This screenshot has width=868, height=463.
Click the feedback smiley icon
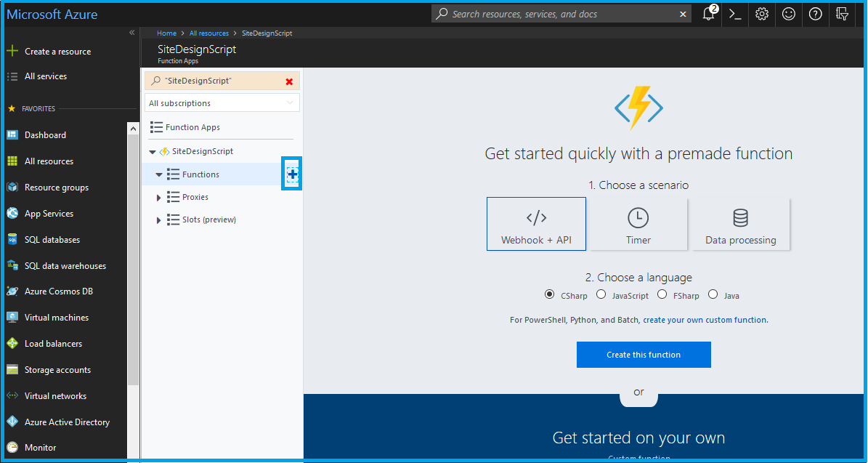789,15
